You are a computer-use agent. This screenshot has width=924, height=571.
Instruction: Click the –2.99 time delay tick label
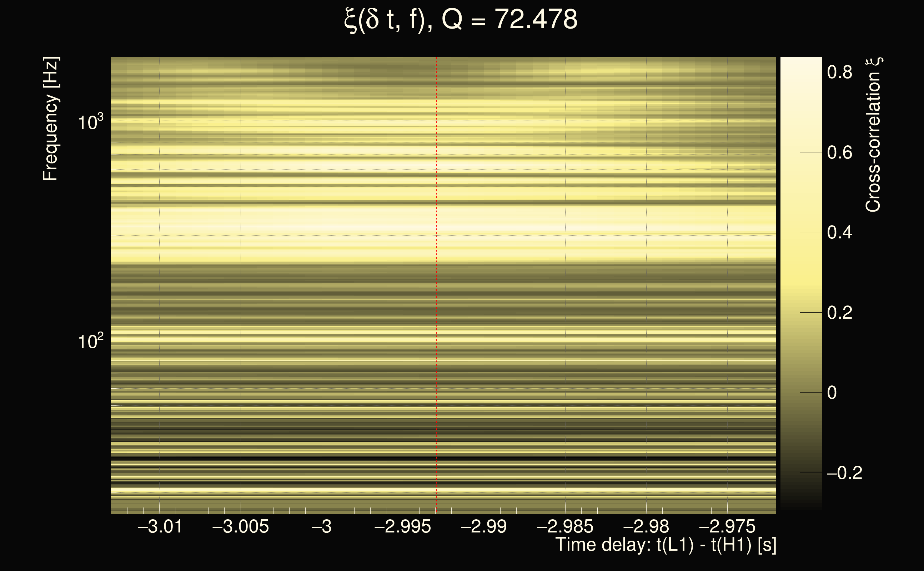point(484,526)
